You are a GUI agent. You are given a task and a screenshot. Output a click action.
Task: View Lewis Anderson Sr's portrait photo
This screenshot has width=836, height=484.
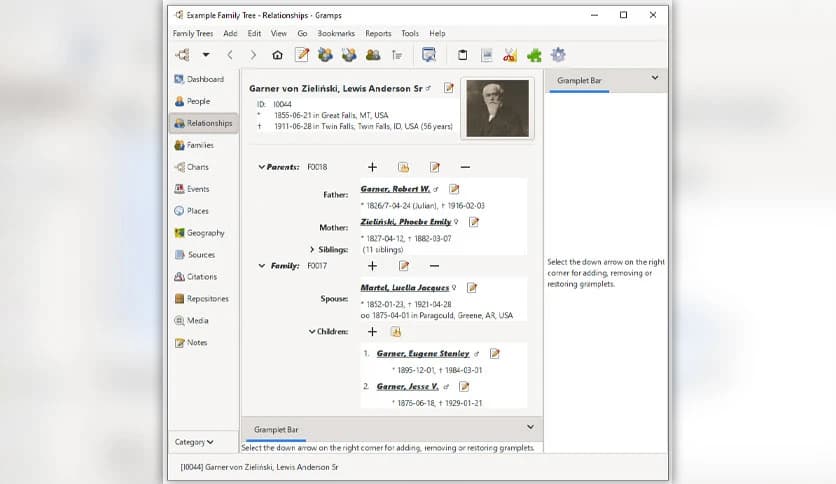click(x=497, y=109)
